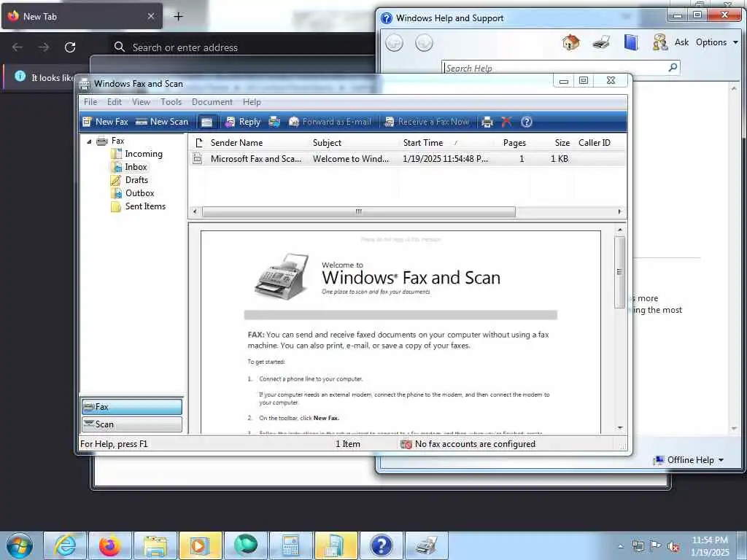Viewport: 747px width, 560px height.
Task: Sort by the Subject column header
Action: pos(327,143)
